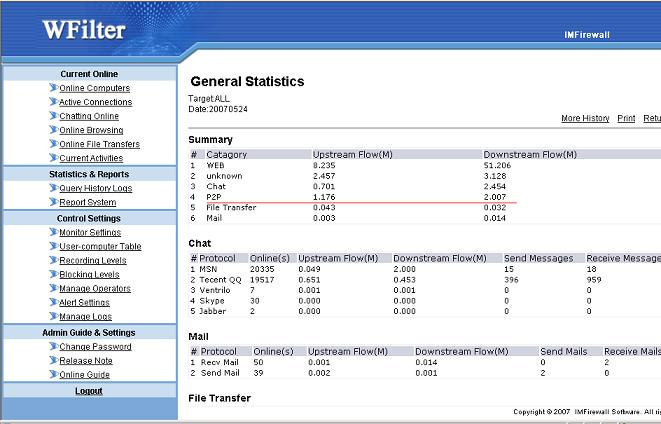The width and height of the screenshot is (661, 424).
Task: Click Send Messages column header
Action: tap(539, 258)
